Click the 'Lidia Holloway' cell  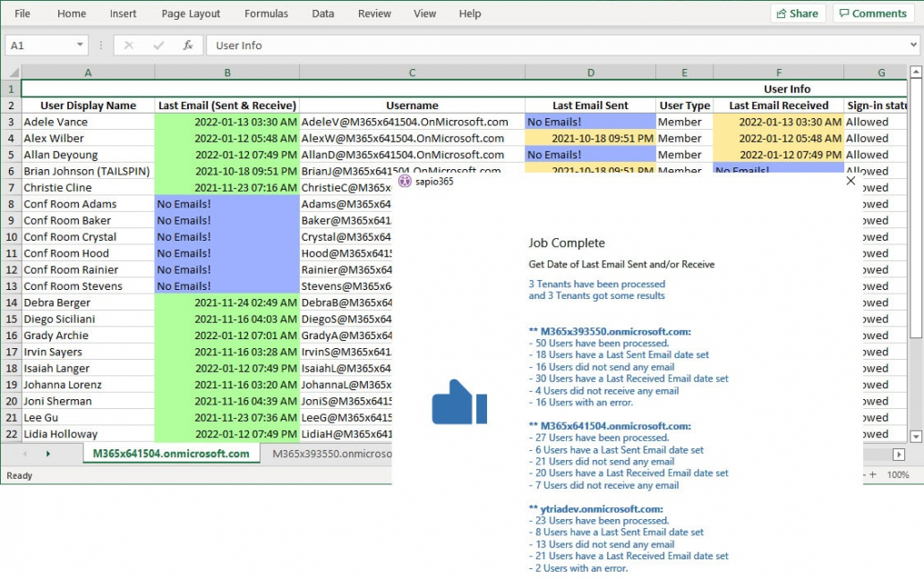pyautogui.click(x=88, y=434)
